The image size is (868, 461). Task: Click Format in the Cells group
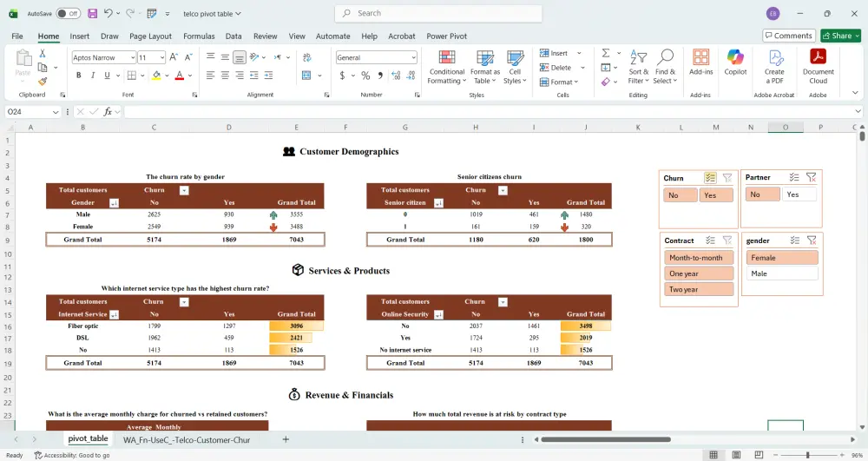click(x=559, y=82)
